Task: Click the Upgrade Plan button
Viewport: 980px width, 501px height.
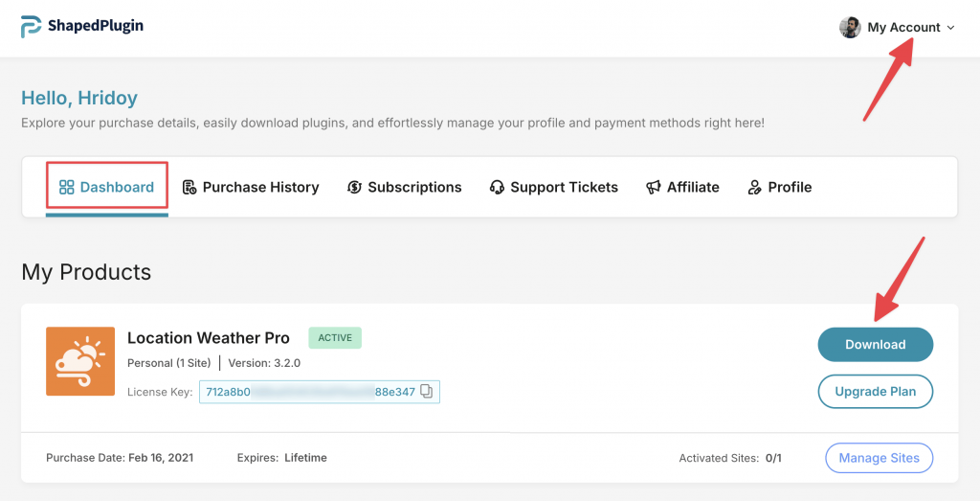Action: [875, 392]
